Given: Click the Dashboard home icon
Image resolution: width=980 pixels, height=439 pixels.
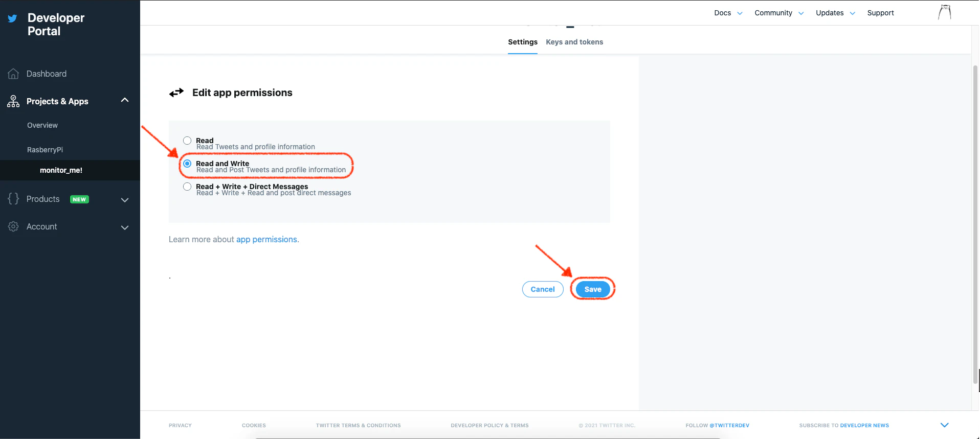Looking at the screenshot, I should point(13,74).
